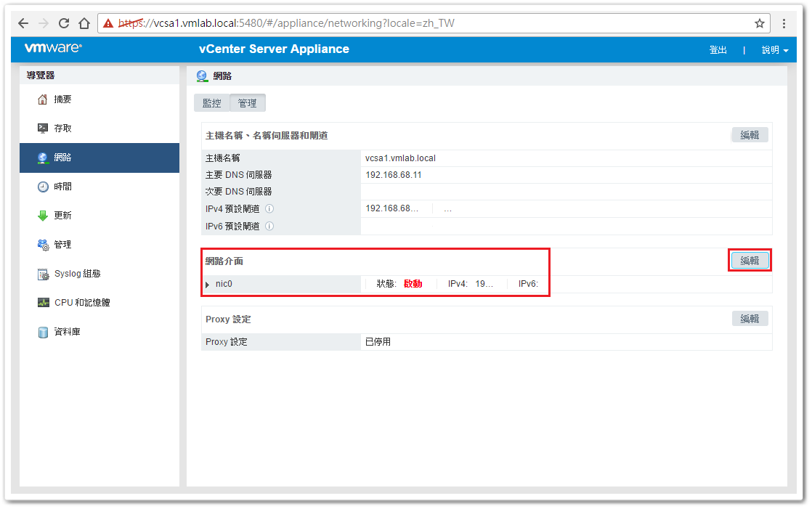Click the console icon beside 存取

(42, 129)
